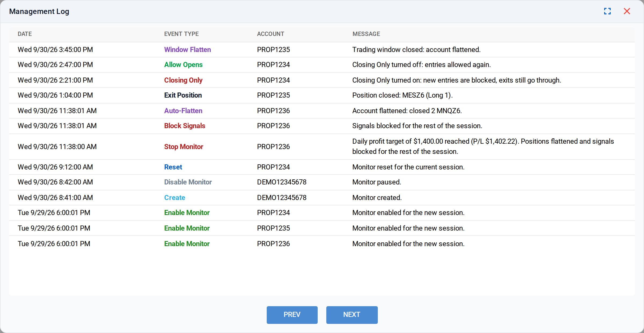Click the EVENT TYPE column header
This screenshot has width=644, height=333.
181,34
